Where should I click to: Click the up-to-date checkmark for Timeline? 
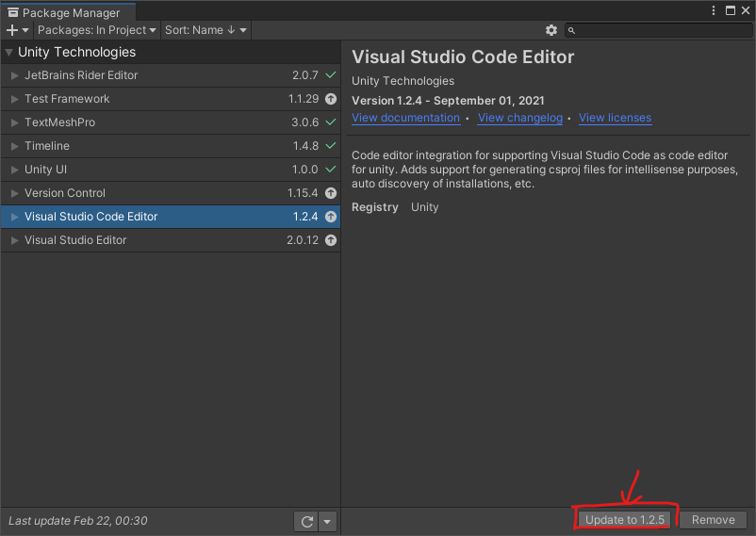point(331,146)
